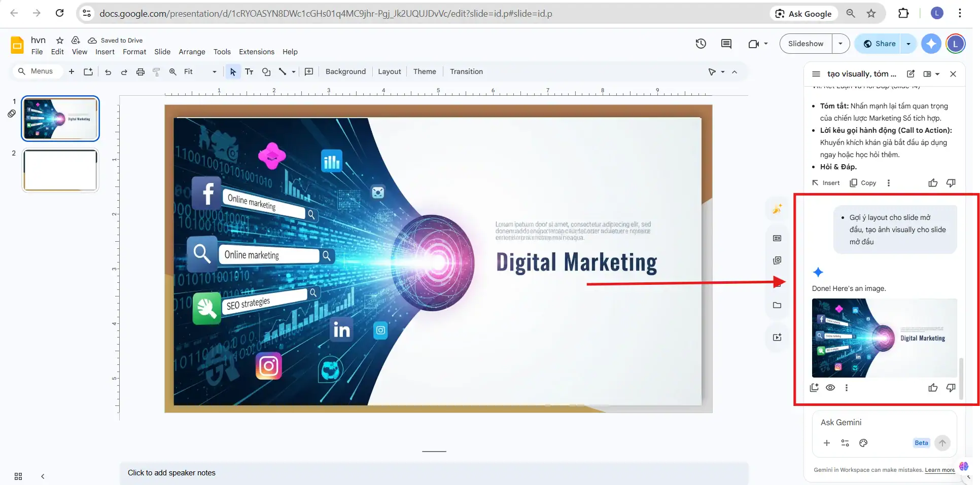980x485 pixels.
Task: Open more options under generated image
Action: 846,388
